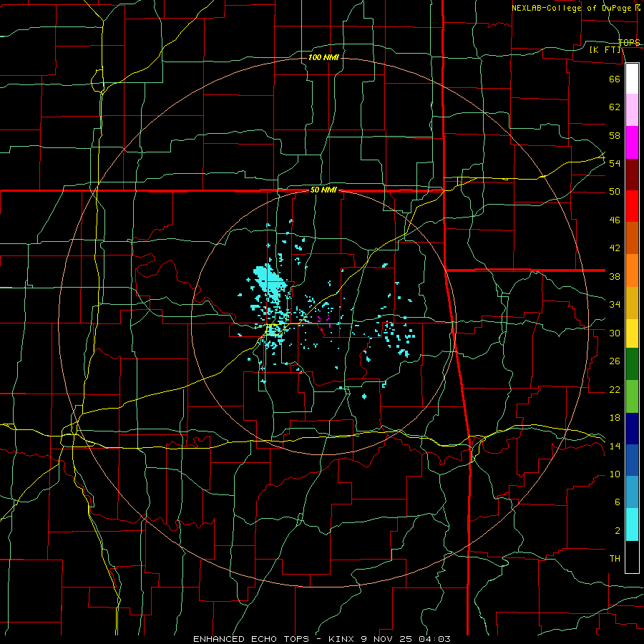The width and height of the screenshot is (644, 644).
Task: Click the '100 NMI' range ring label
Action: [323, 57]
